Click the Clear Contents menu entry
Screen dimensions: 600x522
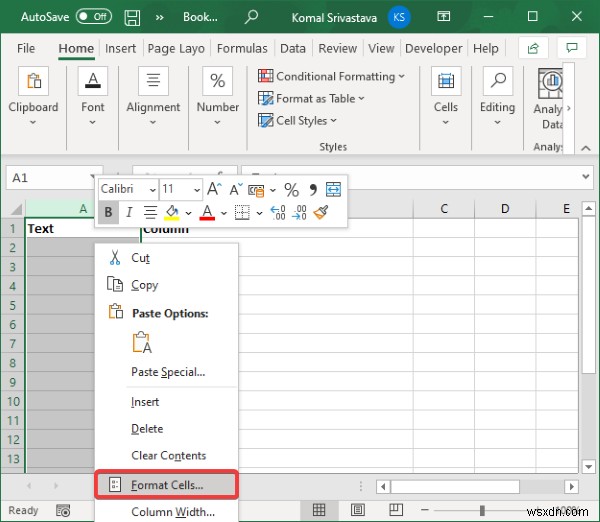(x=168, y=455)
